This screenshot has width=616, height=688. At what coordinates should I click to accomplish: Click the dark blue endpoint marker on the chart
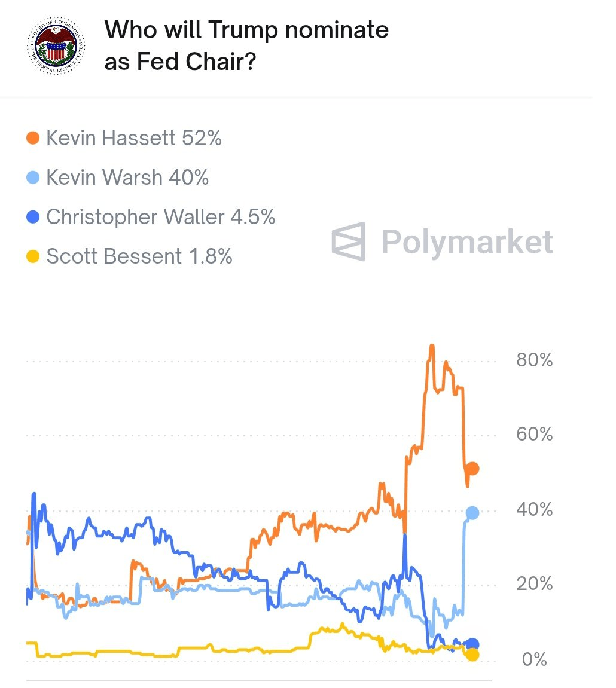coord(472,644)
